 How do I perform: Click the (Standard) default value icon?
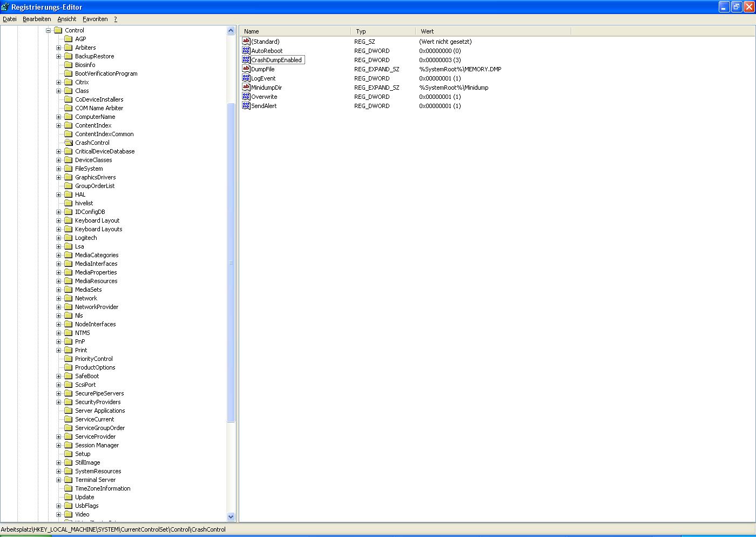point(246,42)
